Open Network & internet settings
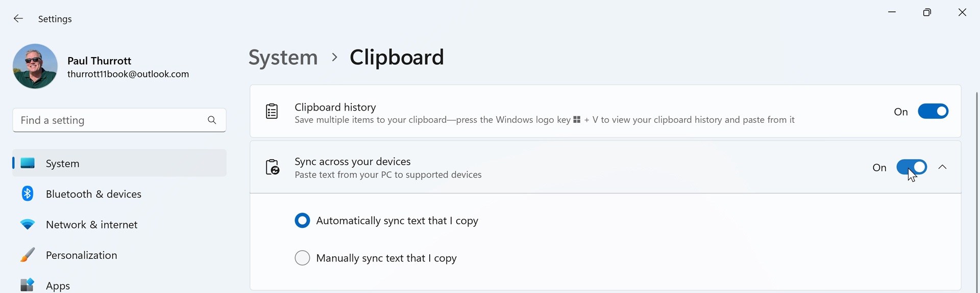This screenshot has width=980, height=293. pos(92,225)
